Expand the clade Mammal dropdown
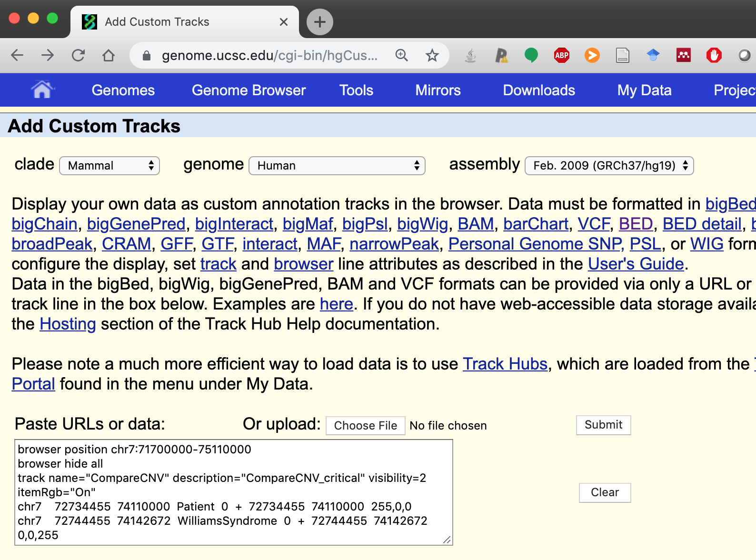 [109, 166]
